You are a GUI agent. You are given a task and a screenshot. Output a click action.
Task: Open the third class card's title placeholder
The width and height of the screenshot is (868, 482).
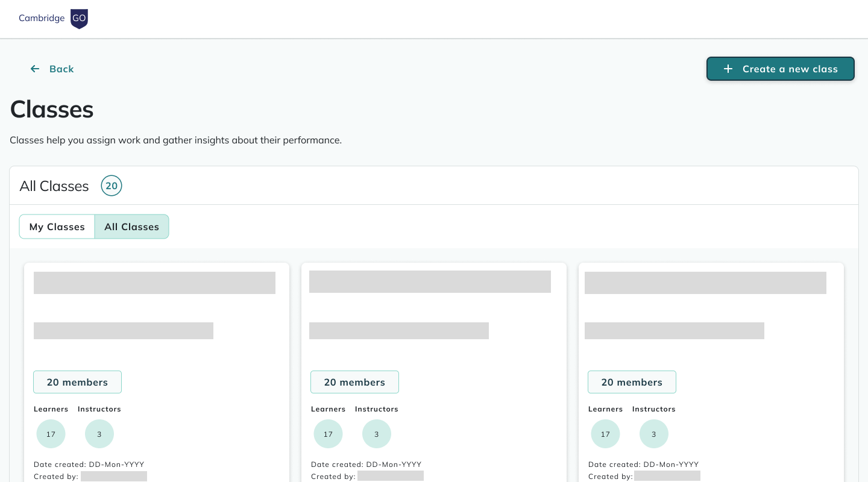705,283
